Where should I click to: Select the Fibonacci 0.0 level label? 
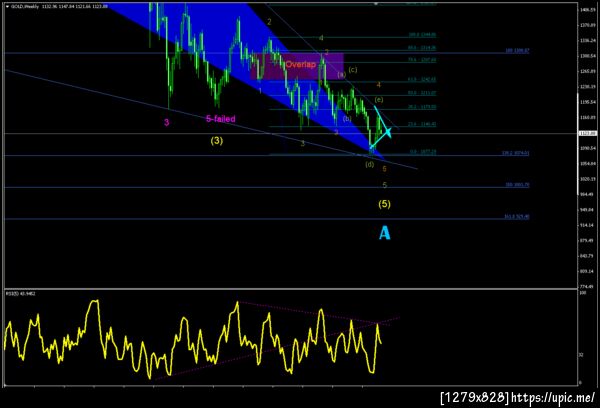(x=423, y=152)
